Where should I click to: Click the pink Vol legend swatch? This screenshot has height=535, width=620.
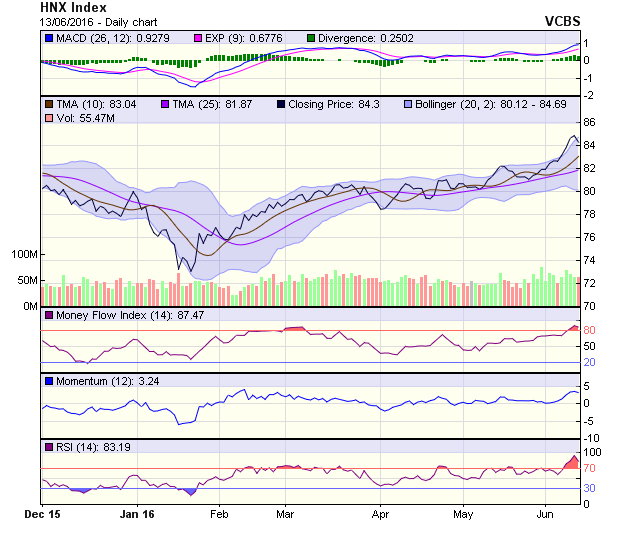coord(48,119)
